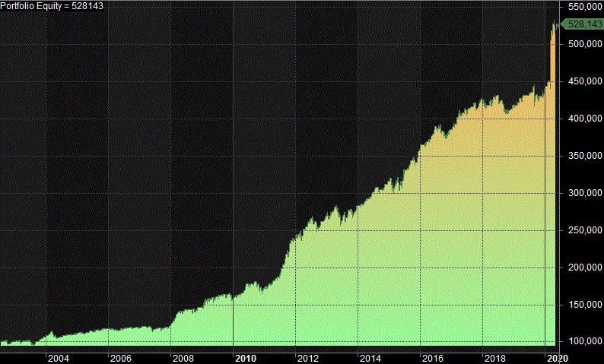Select the 2012 date axis label
The height and width of the screenshot is (364, 604).
click(x=307, y=357)
